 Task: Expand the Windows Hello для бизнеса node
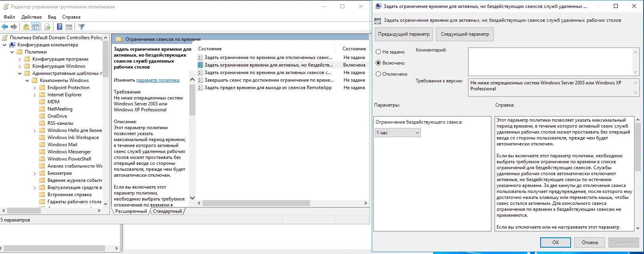35,131
